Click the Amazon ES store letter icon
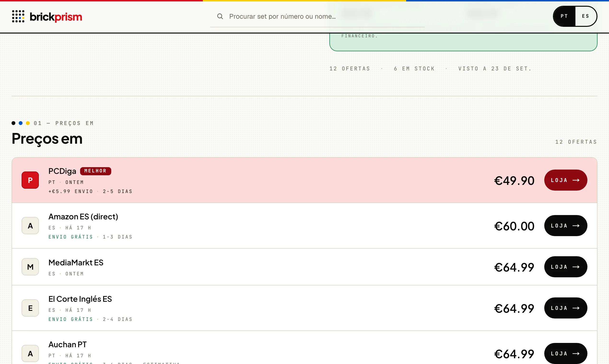Viewport: 609px width, 364px height. click(30, 226)
